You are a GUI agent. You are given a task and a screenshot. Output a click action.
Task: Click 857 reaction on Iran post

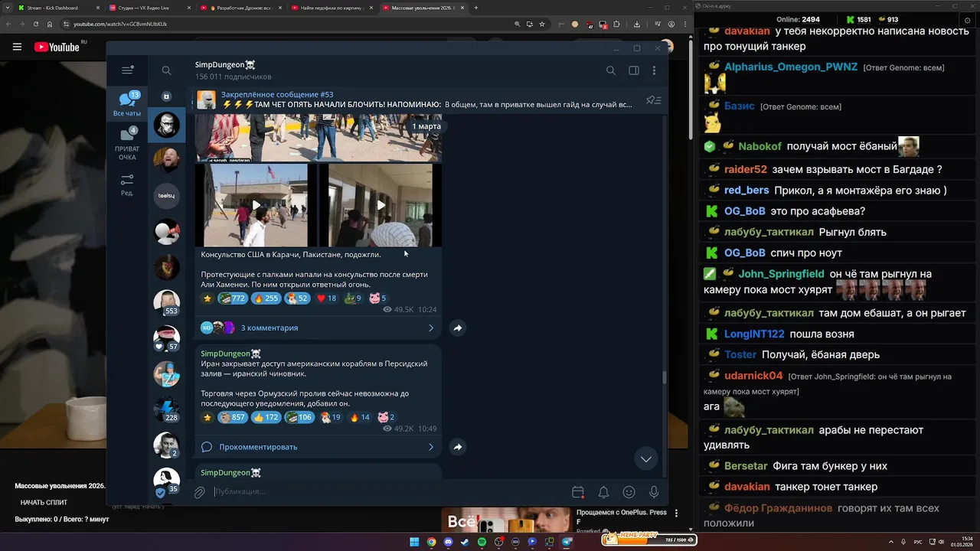[232, 417]
